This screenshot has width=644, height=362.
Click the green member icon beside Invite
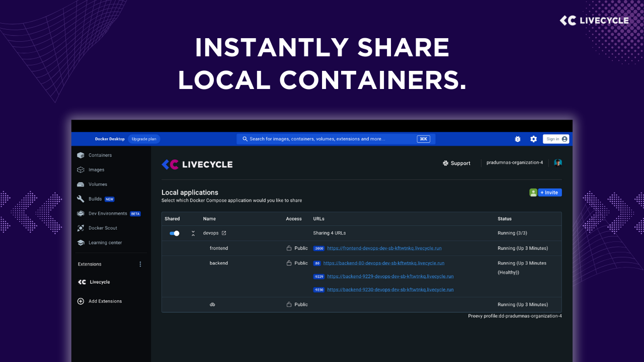point(533,193)
